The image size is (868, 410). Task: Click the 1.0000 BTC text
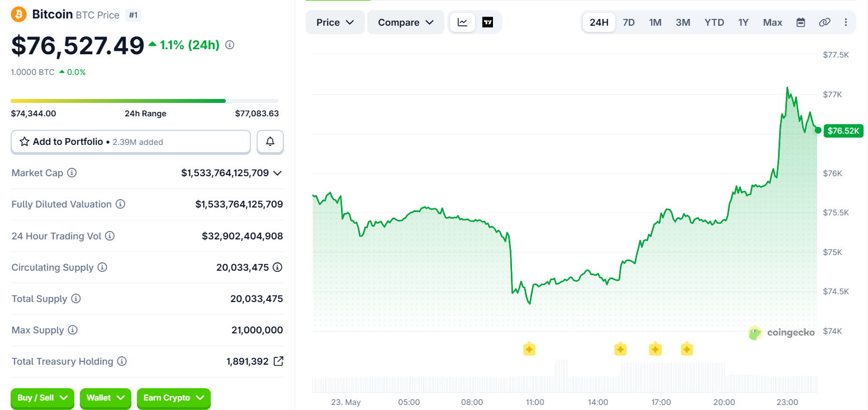point(33,72)
